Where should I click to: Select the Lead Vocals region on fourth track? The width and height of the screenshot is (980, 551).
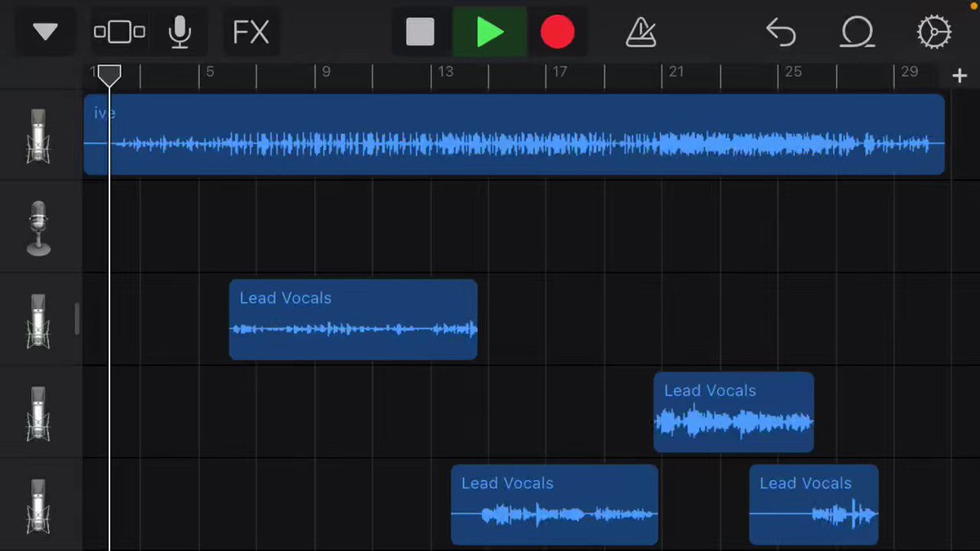pos(733,411)
